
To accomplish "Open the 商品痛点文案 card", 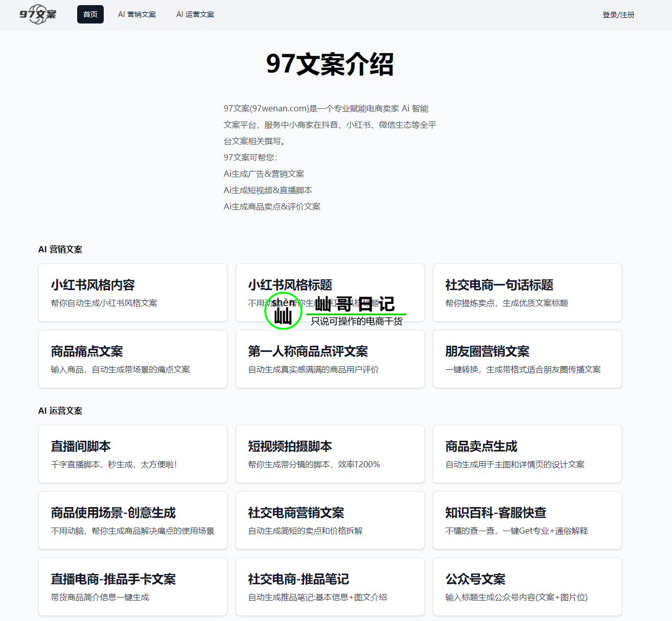I will (133, 359).
